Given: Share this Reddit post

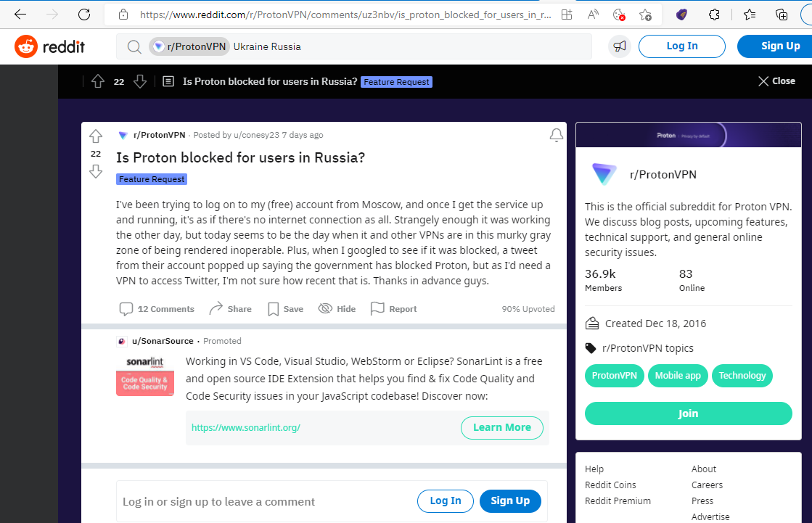Looking at the screenshot, I should pos(230,309).
